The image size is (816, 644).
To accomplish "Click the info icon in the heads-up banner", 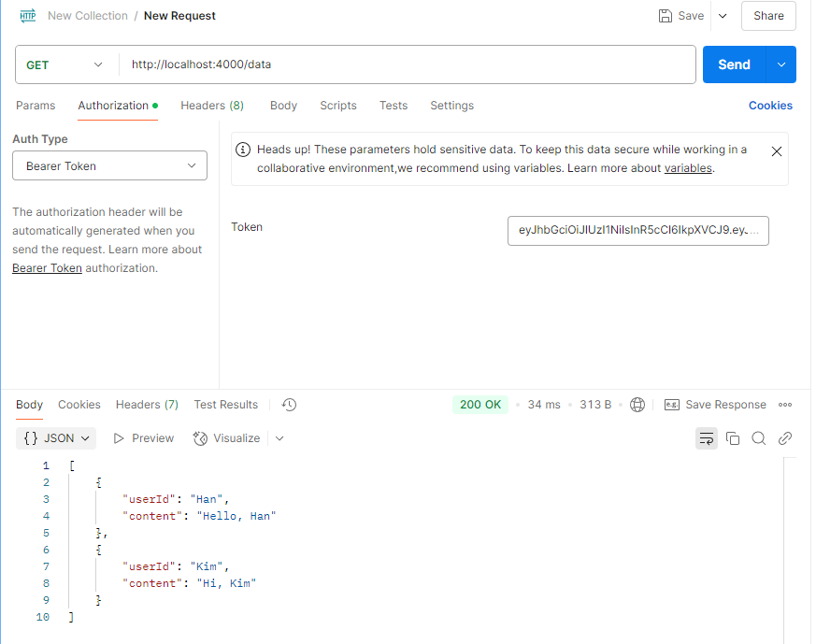I will pyautogui.click(x=242, y=150).
